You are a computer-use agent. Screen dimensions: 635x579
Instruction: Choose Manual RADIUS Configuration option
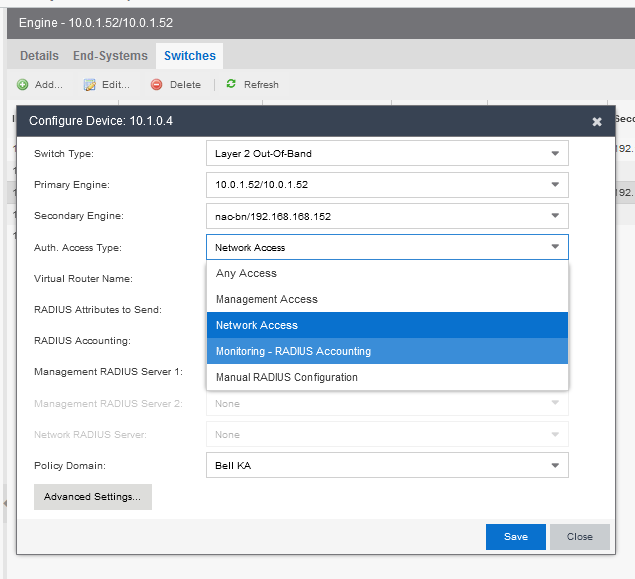pyautogui.click(x=286, y=377)
